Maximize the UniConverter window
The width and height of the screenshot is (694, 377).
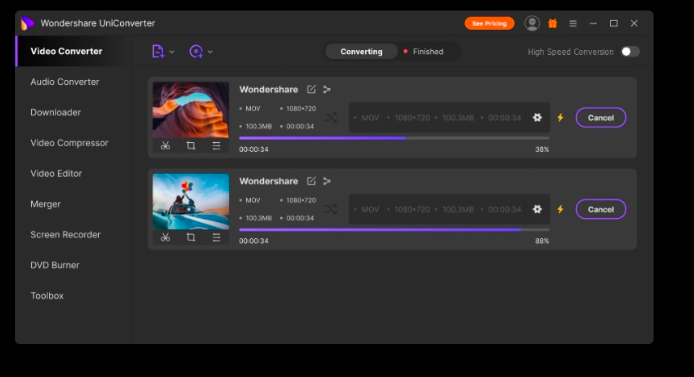pyautogui.click(x=613, y=23)
